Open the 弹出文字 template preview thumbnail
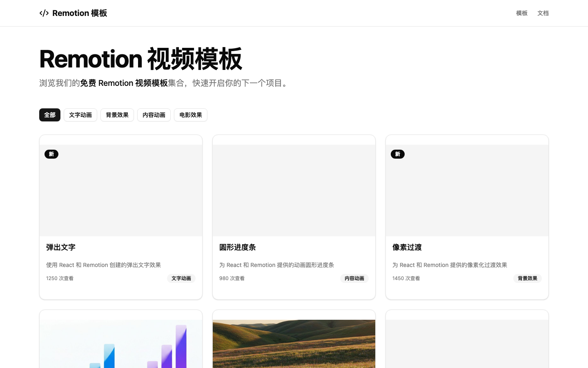 pos(121,191)
